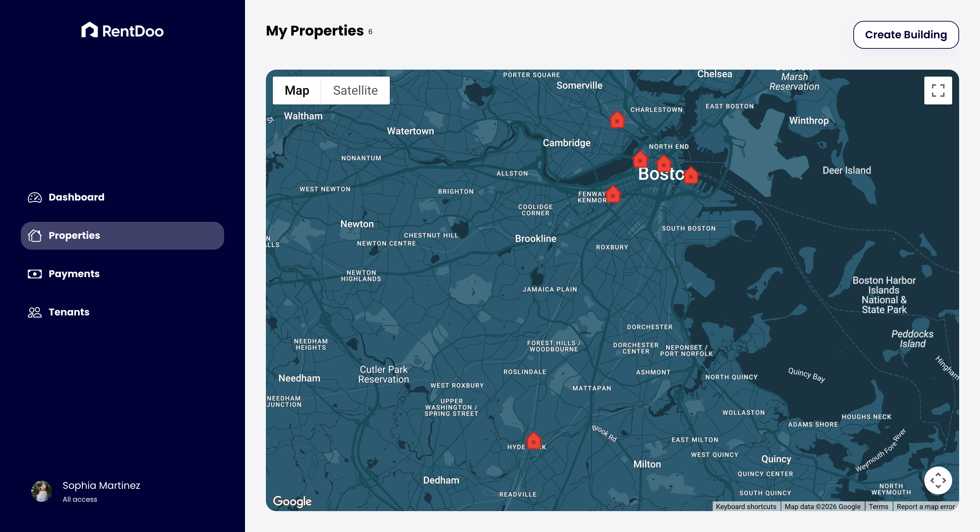Open the Dashboard menu item
This screenshot has width=980, height=532.
pyautogui.click(x=122, y=197)
